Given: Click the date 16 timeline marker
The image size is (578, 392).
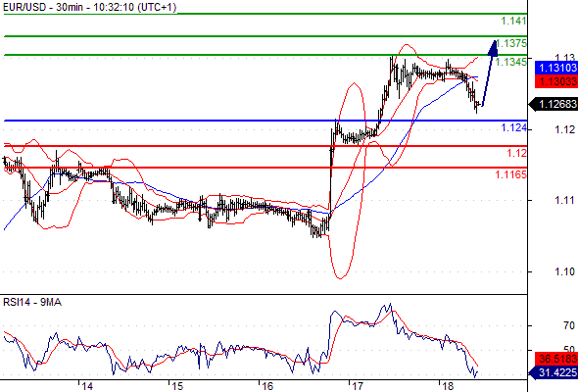Looking at the screenshot, I should click(x=267, y=386).
